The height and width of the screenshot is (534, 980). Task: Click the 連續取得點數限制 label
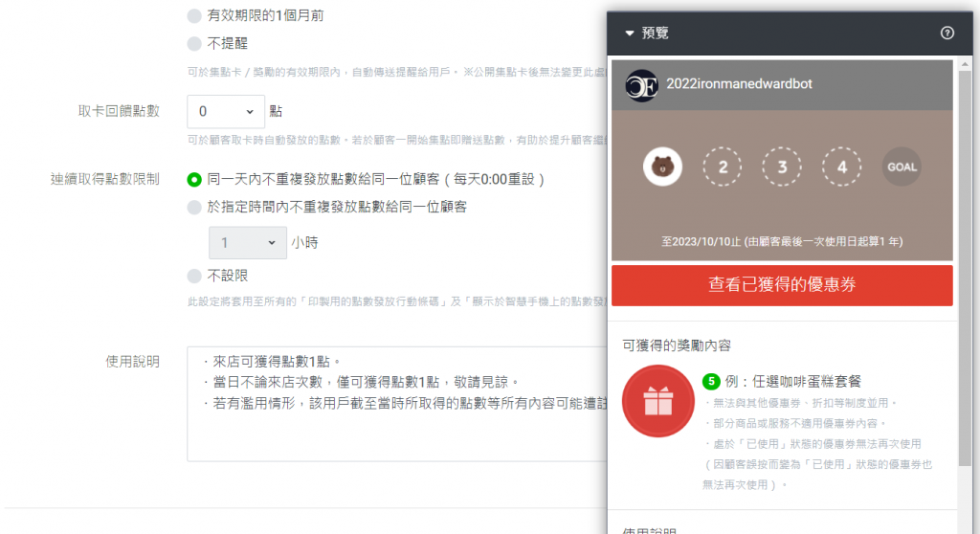(x=105, y=180)
